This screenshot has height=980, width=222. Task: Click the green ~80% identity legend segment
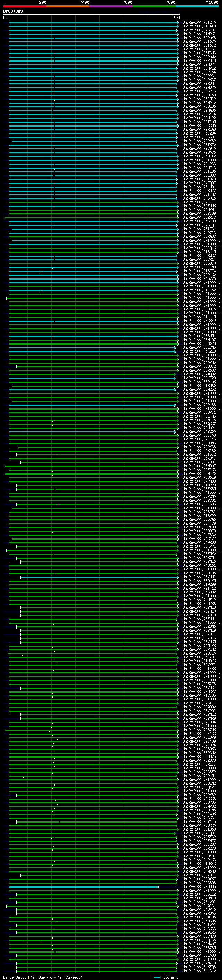point(154,6)
